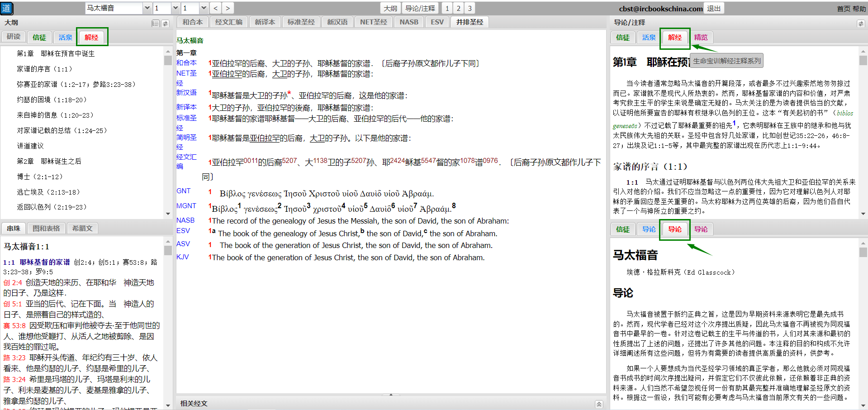This screenshot has width=868, height=410.
Task: Expand the 相关经文 panel with chevron icon
Action: (599, 404)
